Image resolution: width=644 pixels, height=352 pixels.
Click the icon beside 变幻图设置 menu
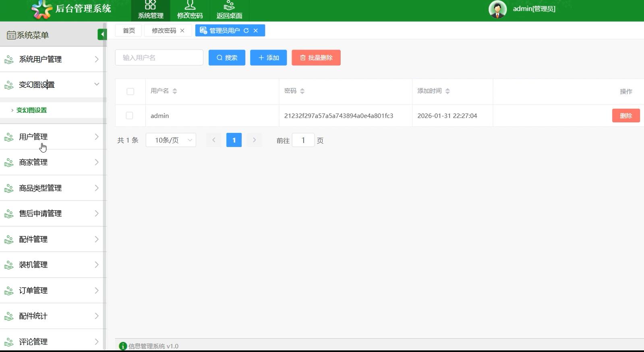[9, 85]
